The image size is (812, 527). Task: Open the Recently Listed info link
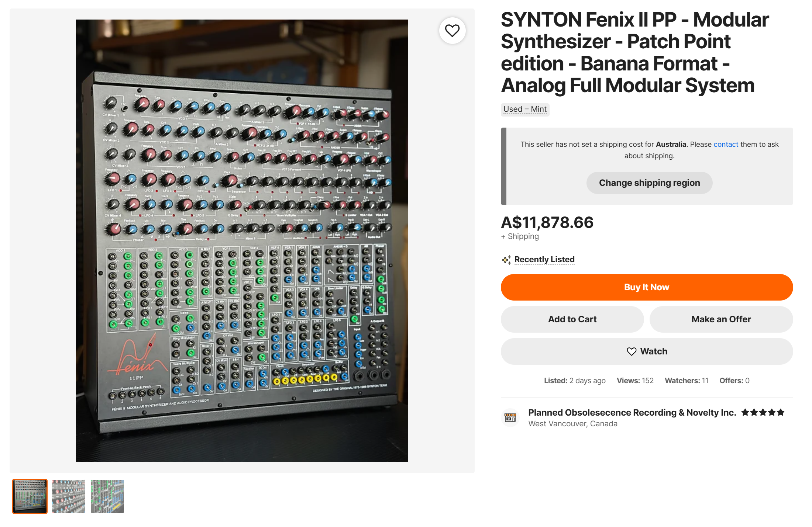click(x=544, y=260)
